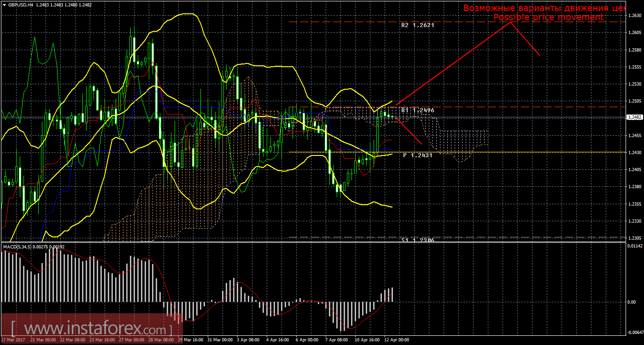
Task: Select the R2 1.2621 resistance label
Action: point(417,26)
